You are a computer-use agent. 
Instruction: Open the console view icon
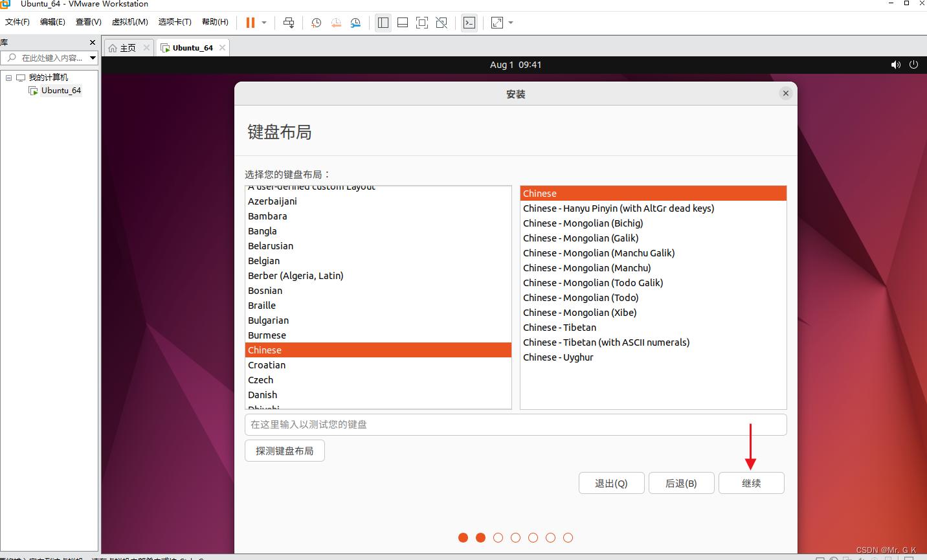click(x=469, y=23)
